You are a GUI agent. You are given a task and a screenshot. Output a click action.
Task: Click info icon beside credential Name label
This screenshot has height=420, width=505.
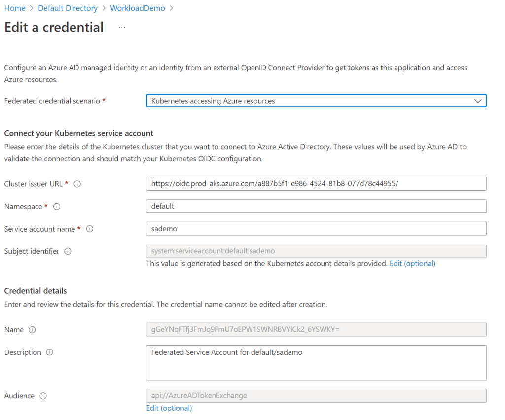tap(33, 330)
